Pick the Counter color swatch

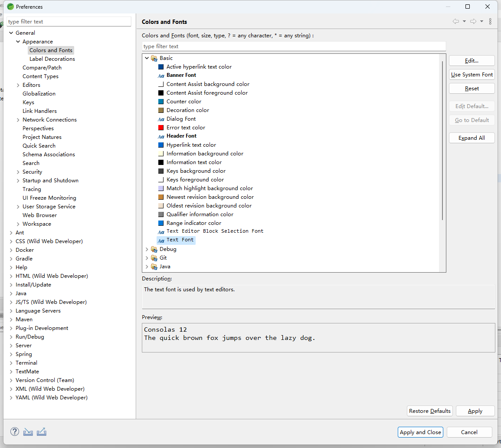point(161,102)
